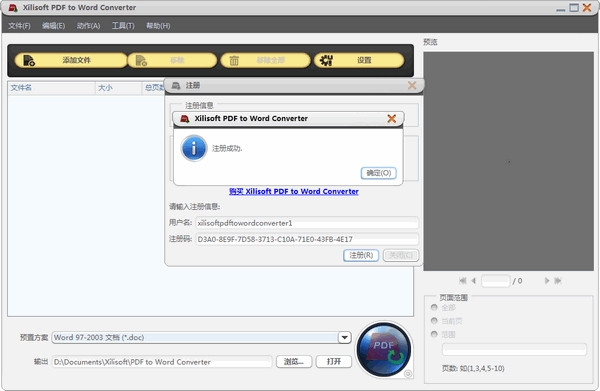The height and width of the screenshot is (391, 600).
Task: Start conversion with the round PDF button
Action: point(384,349)
